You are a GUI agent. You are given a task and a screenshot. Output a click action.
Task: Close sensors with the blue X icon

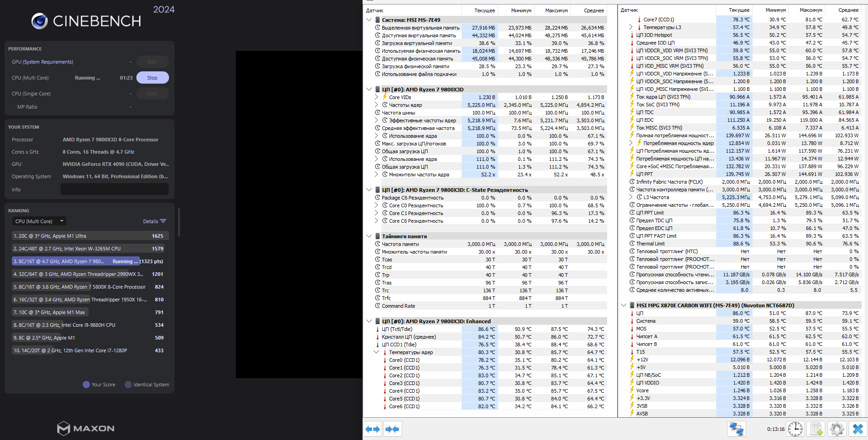pos(858,429)
